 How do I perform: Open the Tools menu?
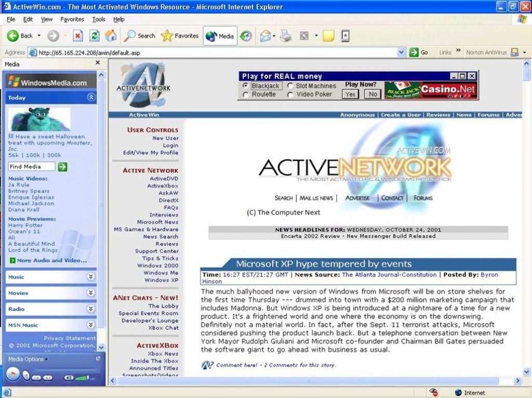tap(99, 19)
